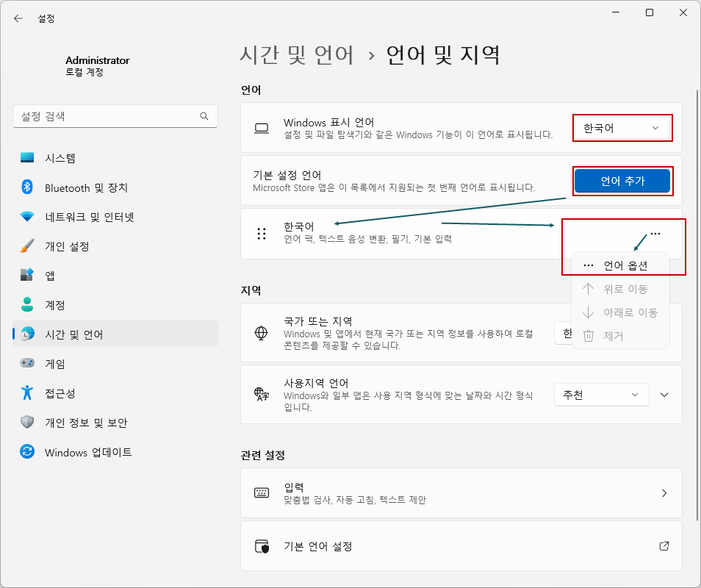The image size is (701, 588).
Task: Select the 아래로 이동 menu entry
Action: (x=620, y=312)
